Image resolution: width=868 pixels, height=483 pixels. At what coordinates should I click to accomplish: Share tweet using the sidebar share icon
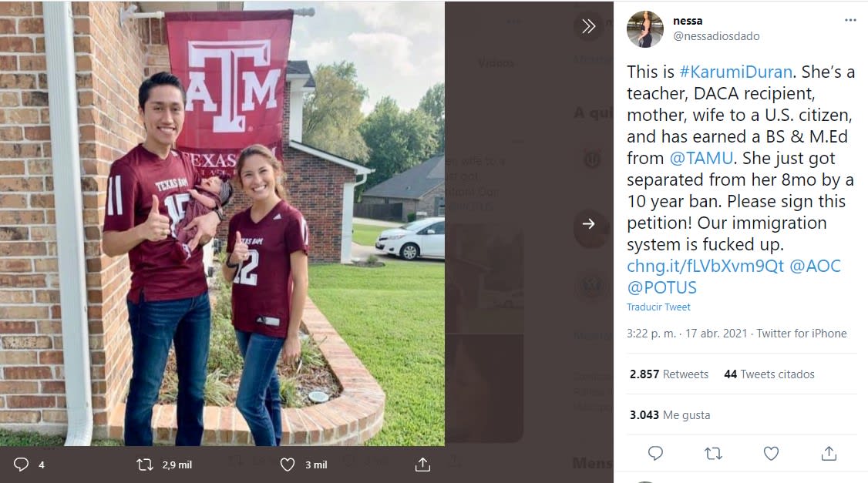829,453
